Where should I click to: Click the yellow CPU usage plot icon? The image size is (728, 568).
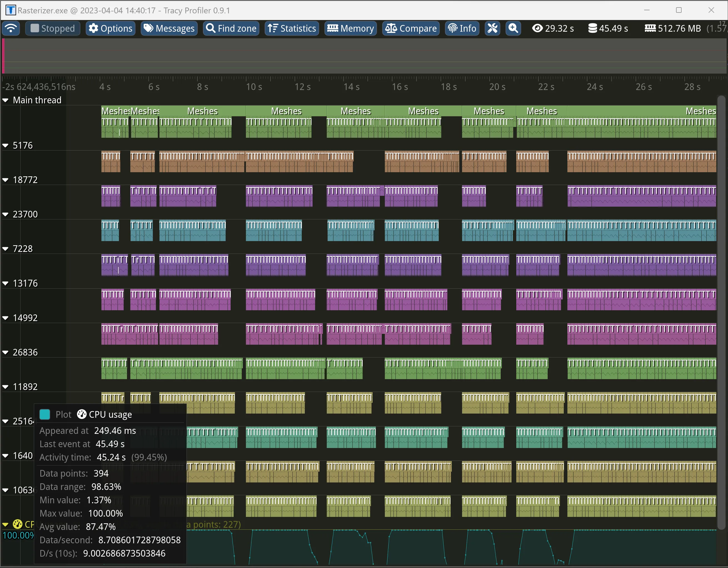[x=17, y=524]
